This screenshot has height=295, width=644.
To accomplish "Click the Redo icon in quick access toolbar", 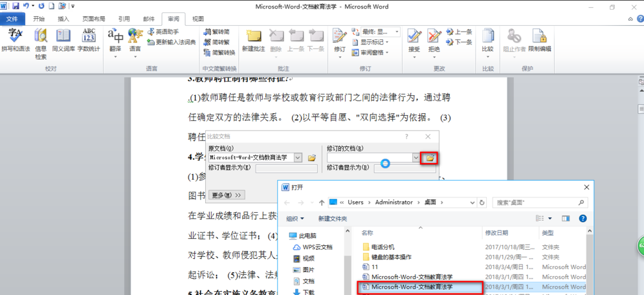I will [x=41, y=6].
